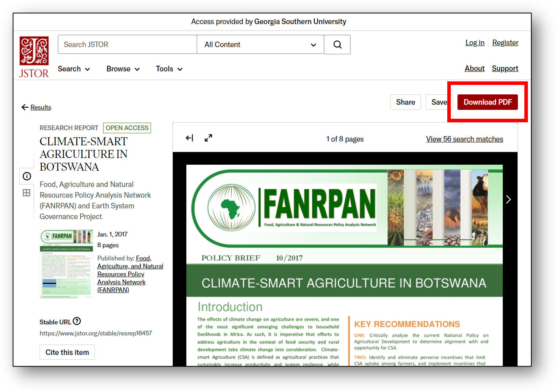The height and width of the screenshot is (392, 557).
Task: Click the FANRPAN logo in the document page
Action: pyautogui.click(x=292, y=207)
